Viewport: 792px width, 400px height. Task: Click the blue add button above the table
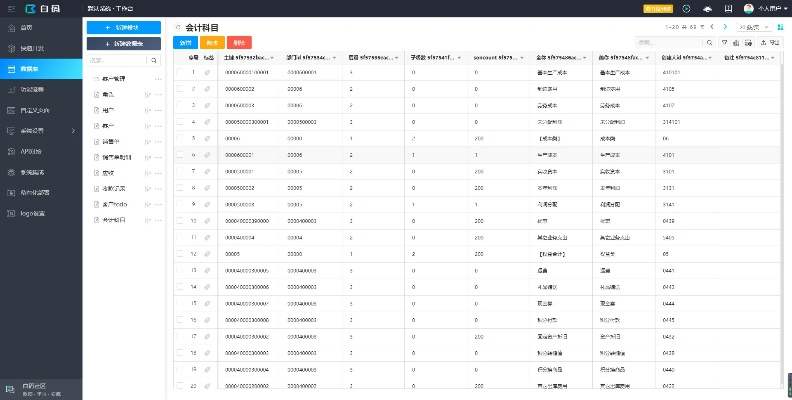tap(186, 43)
